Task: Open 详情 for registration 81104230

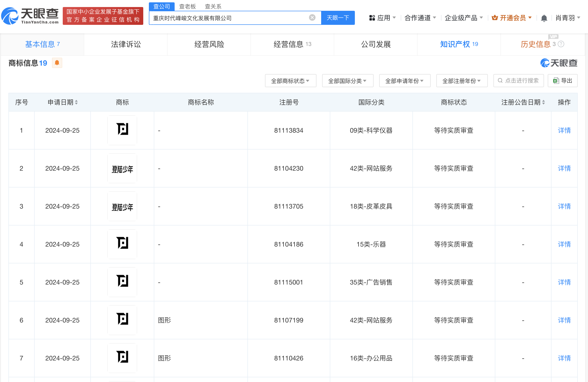Action: (564, 168)
